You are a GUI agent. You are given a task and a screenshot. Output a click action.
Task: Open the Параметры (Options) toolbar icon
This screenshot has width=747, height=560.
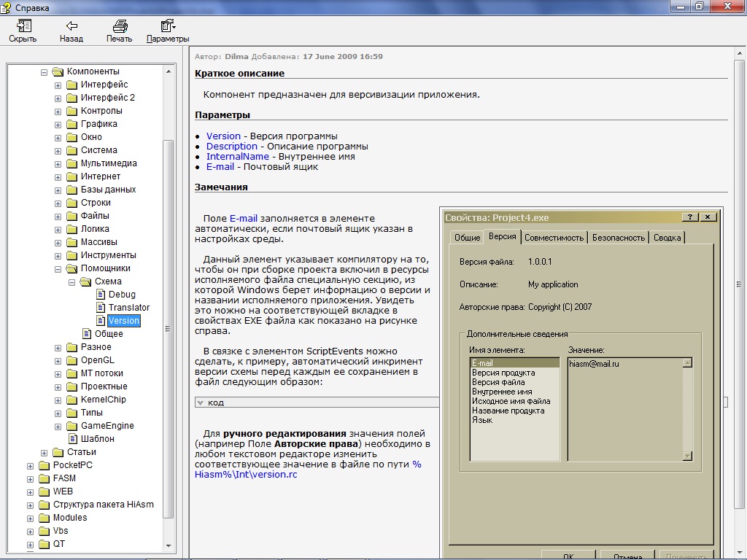coord(167,26)
